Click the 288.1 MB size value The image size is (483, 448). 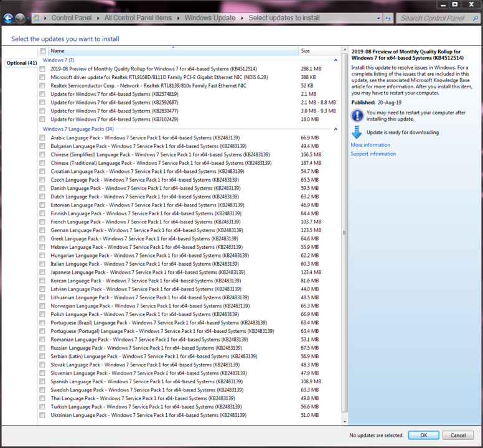click(x=311, y=69)
